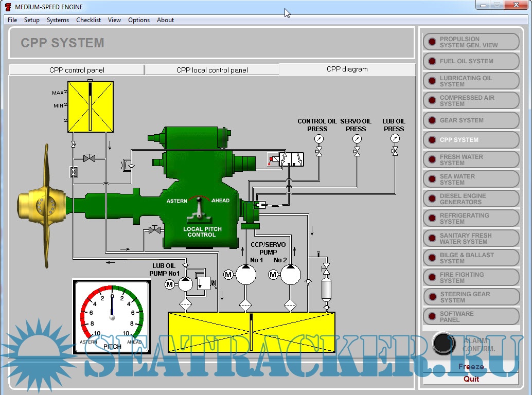Click CCP/Servo pump No 2 symbol
Viewport: 532px width, 395px height.
(x=290, y=275)
